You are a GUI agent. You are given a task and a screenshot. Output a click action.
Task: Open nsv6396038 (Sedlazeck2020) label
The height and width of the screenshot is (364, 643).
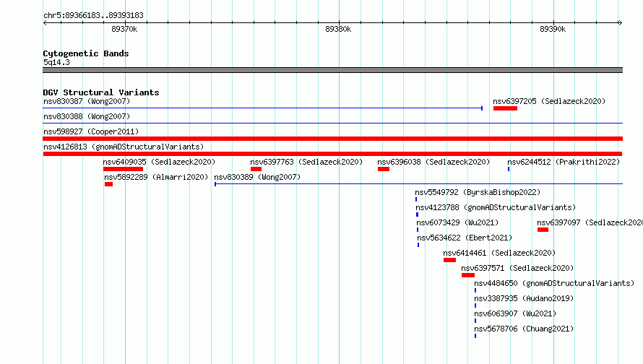click(x=433, y=162)
